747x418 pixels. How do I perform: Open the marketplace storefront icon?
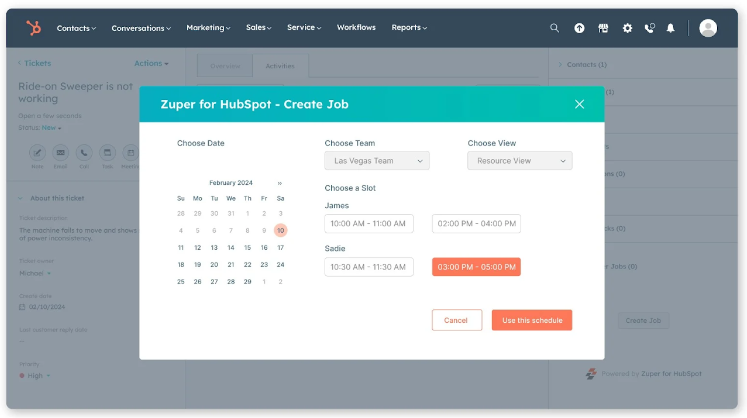tap(603, 28)
